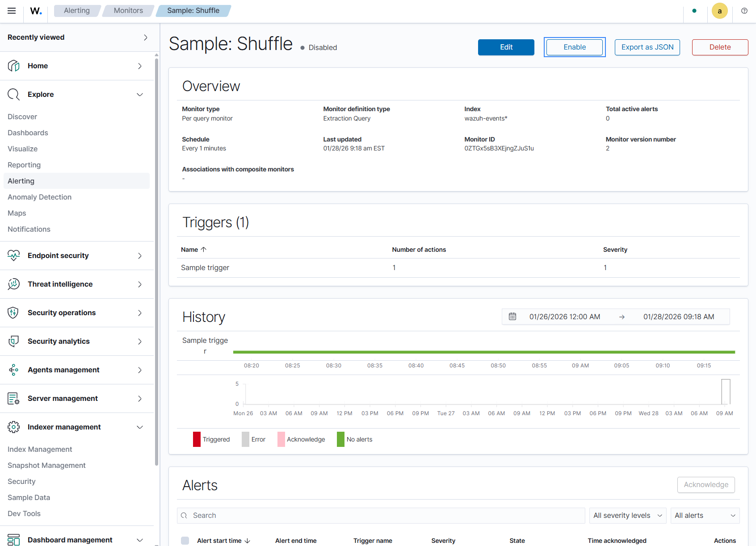Enable the Sample: Shuffle monitor
Screen dimensions: 756x546
click(x=575, y=47)
